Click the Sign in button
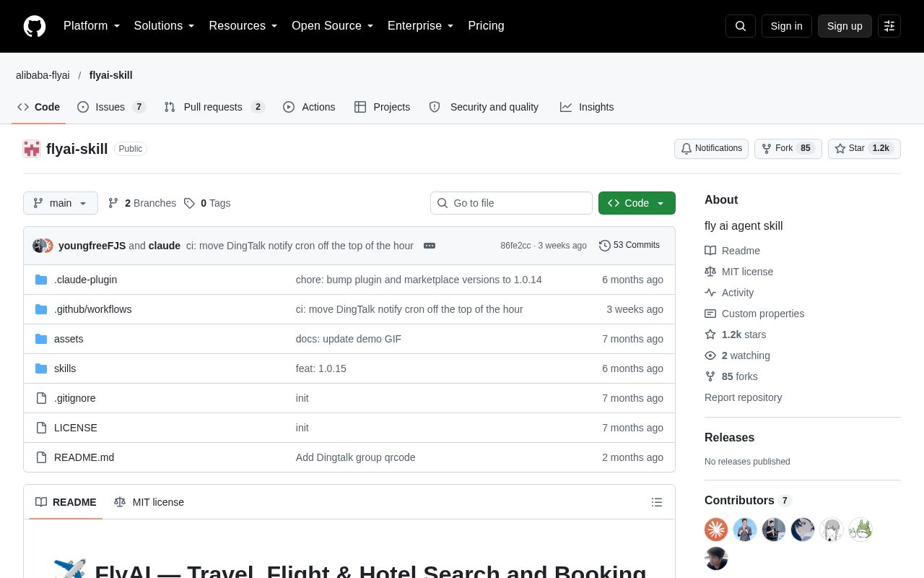Screen dimensions: 924x578 pyautogui.click(x=787, y=26)
